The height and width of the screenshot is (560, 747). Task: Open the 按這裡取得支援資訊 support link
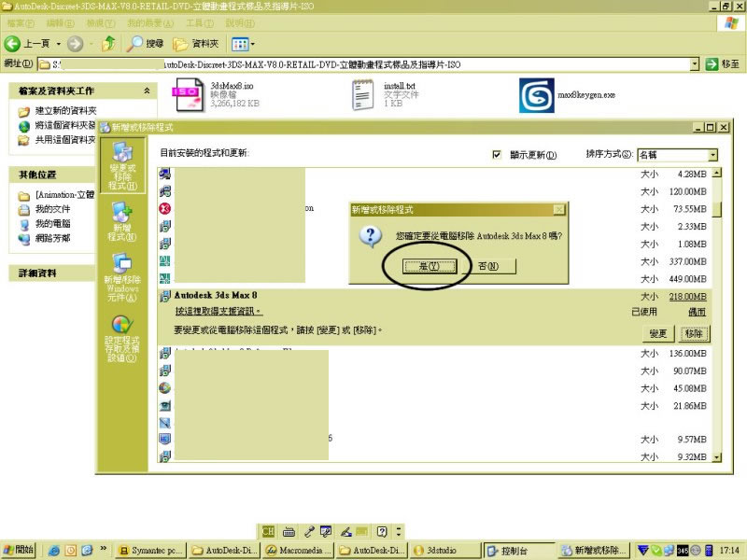coord(218,311)
